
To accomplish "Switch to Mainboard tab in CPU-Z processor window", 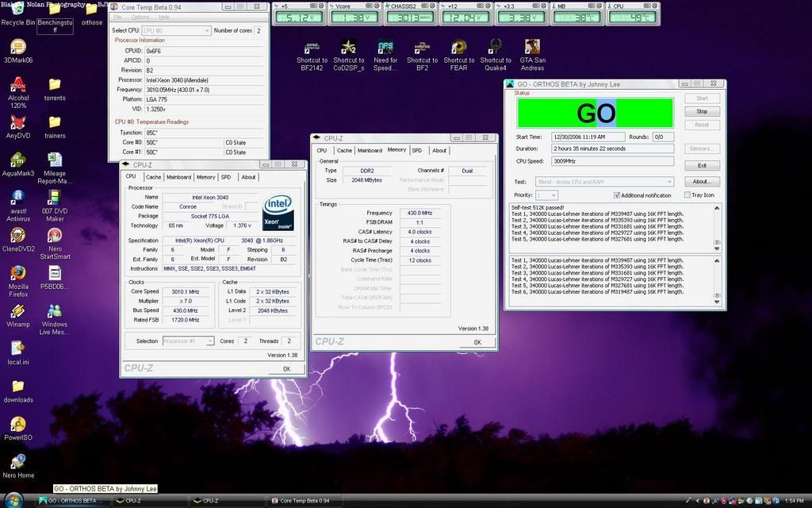I will (178, 177).
